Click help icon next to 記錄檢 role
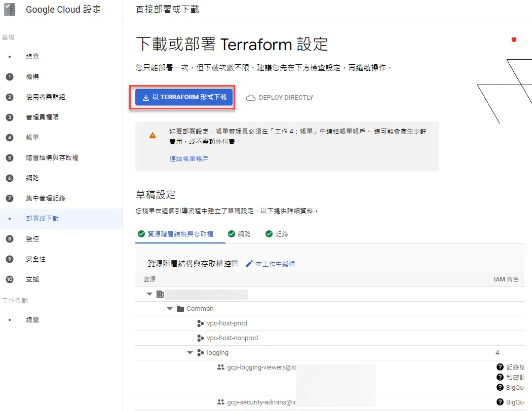Viewport: 532px width, 411px height. coord(500,367)
